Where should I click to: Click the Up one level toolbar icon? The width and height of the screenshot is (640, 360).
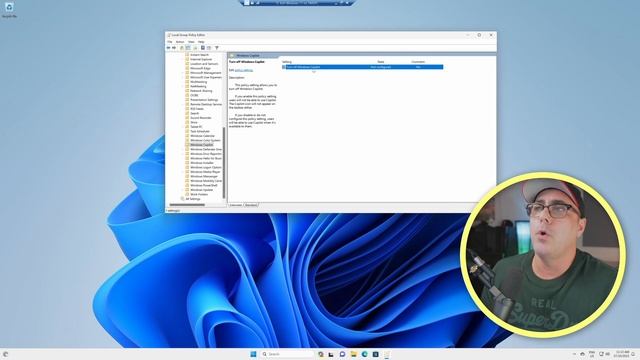pos(182,48)
